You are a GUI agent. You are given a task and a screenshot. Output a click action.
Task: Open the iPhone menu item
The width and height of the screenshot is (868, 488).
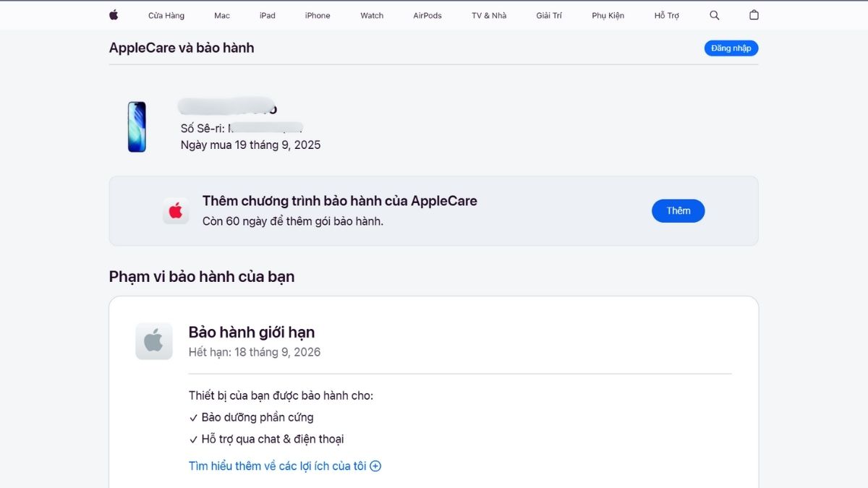(x=318, y=15)
